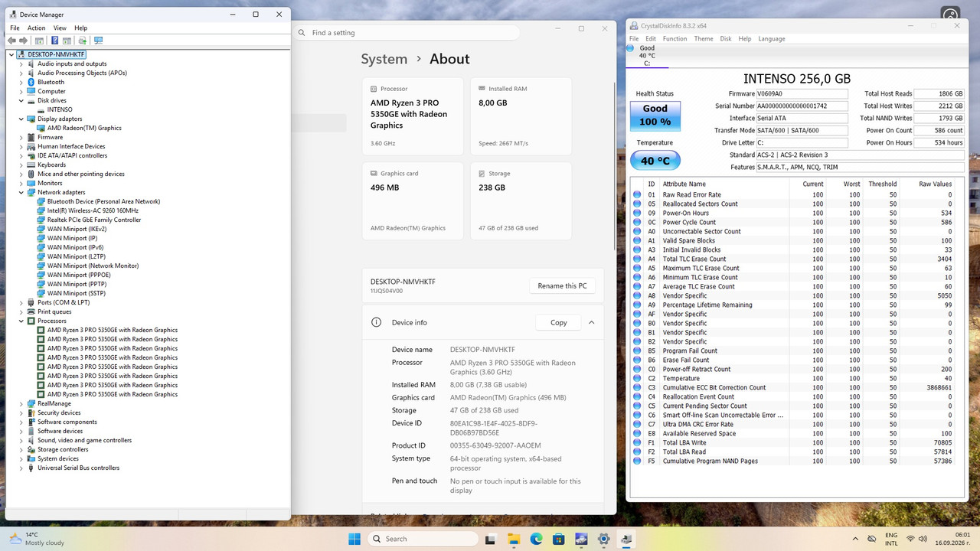Open the Theme menu in CrystalDiskInfo
Viewport: 980px width, 551px height.
704,38
